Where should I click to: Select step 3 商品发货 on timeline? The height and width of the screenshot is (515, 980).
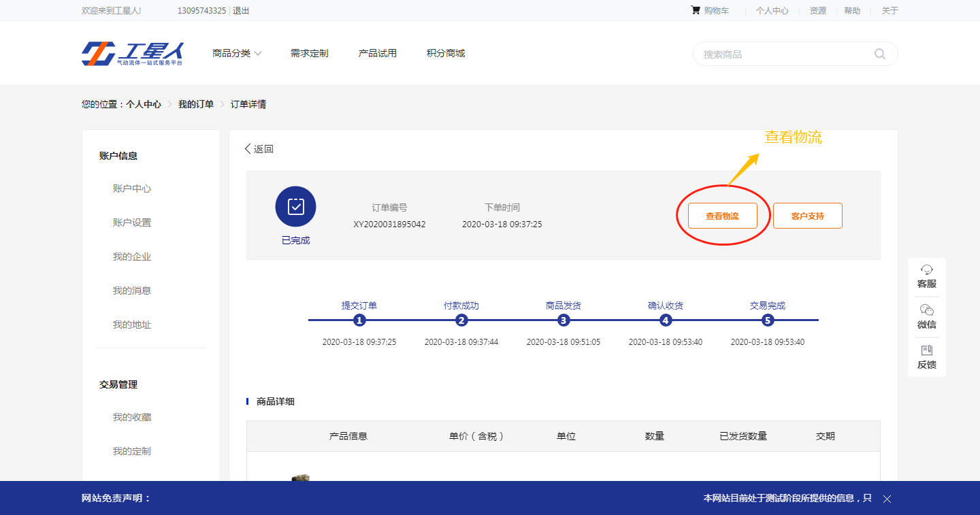tap(563, 320)
